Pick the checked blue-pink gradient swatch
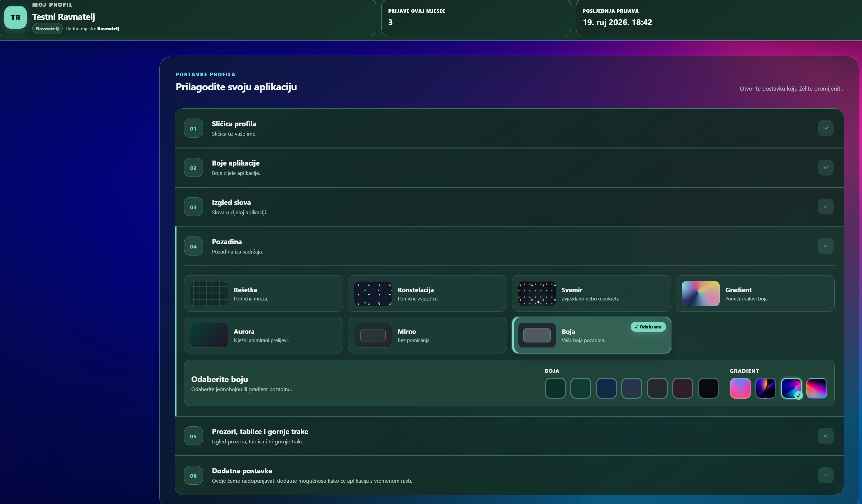Screen dimensions: 862x504 click(x=791, y=388)
